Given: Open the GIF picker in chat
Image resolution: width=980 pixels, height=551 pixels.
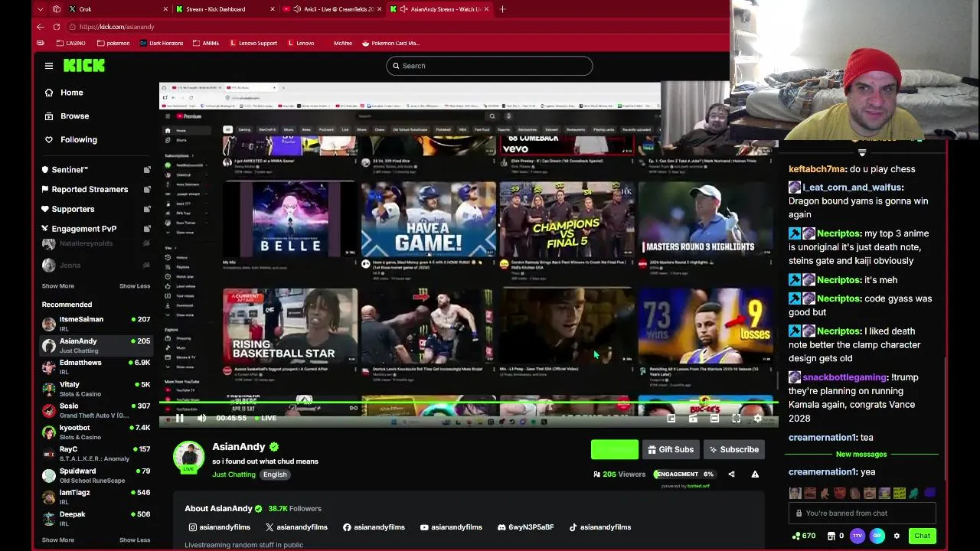Looking at the screenshot, I should pyautogui.click(x=877, y=536).
